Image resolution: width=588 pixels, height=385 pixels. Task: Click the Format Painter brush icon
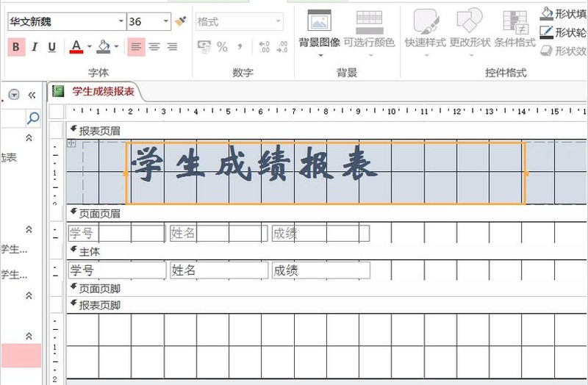[x=181, y=22]
